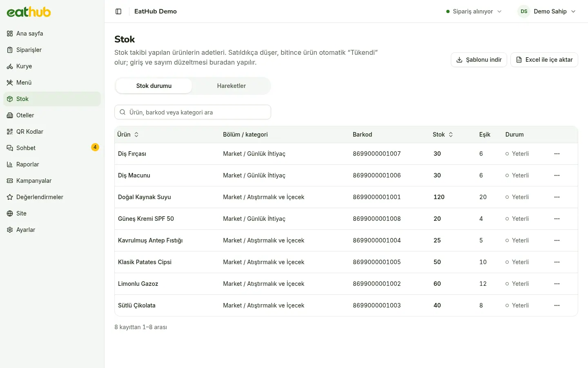Go to Değerlendirmeler page
The width and height of the screenshot is (588, 368).
click(52, 197)
